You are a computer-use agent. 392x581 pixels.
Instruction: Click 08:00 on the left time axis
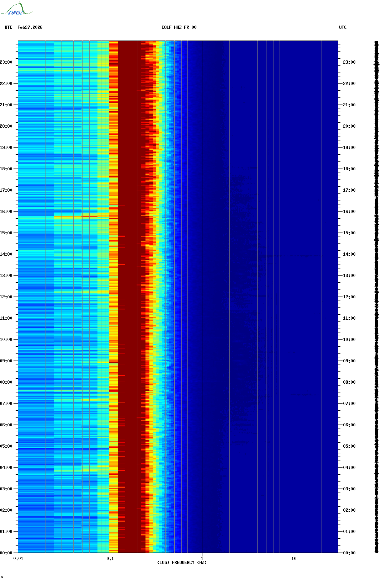coord(6,382)
